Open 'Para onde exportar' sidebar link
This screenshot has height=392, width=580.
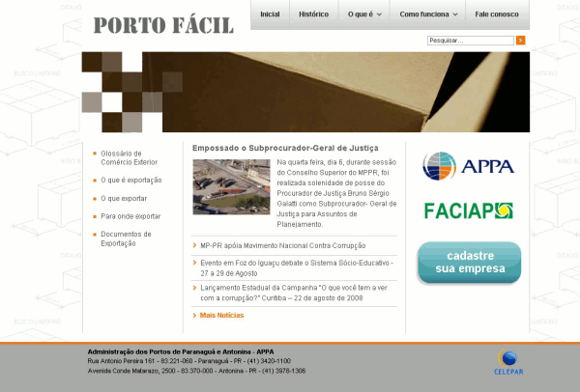tap(130, 216)
